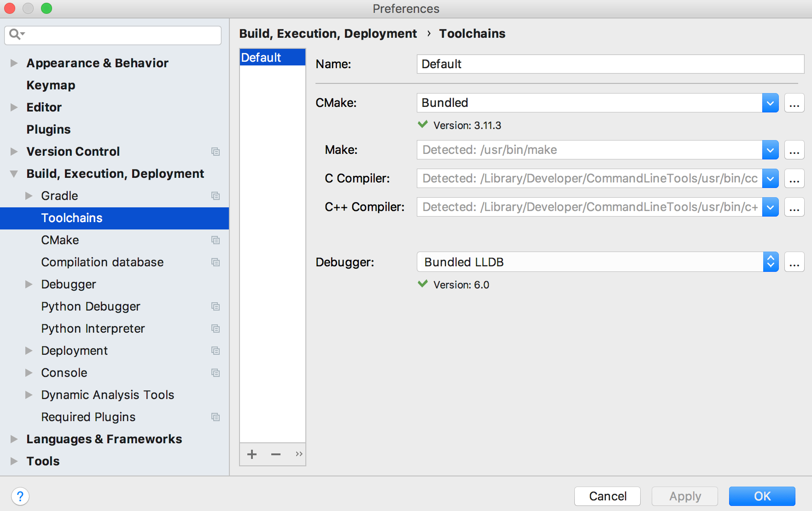Expand the Editor section

[x=14, y=107]
